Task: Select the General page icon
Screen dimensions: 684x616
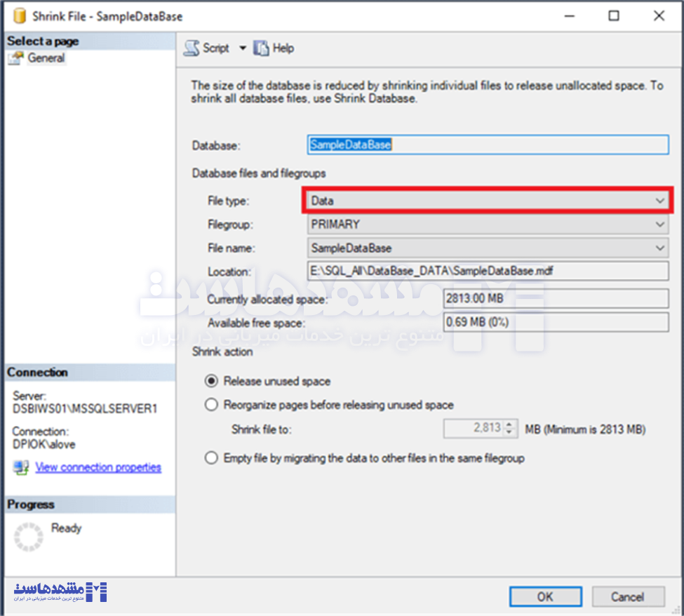Action: [15, 59]
